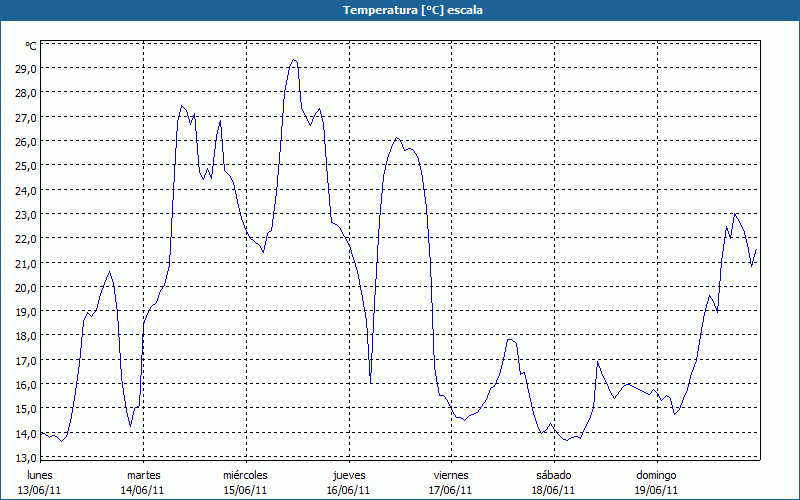The height and width of the screenshot is (500, 800).
Task: Select the 29,0 temperature axis label
Action: tap(24, 68)
